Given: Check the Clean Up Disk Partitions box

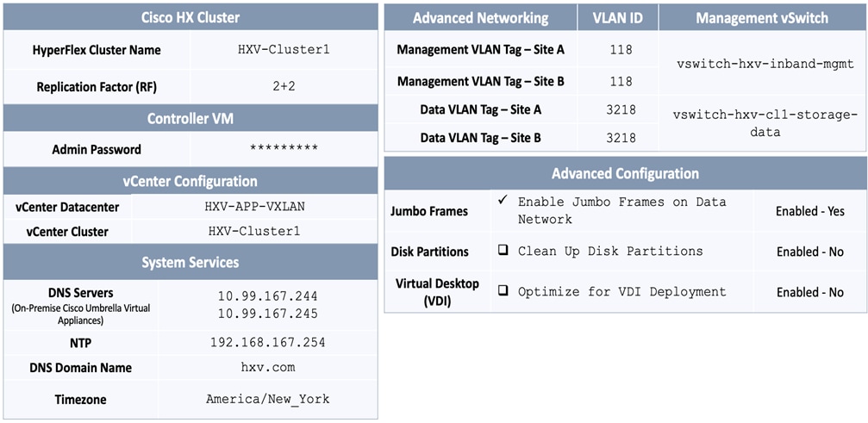Looking at the screenshot, I should click(503, 251).
